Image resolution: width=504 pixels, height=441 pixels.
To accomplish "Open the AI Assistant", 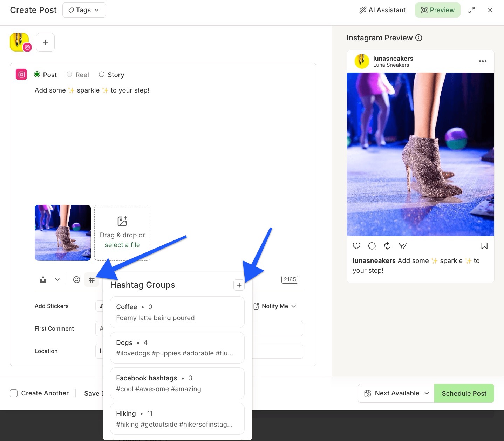I will [x=382, y=10].
